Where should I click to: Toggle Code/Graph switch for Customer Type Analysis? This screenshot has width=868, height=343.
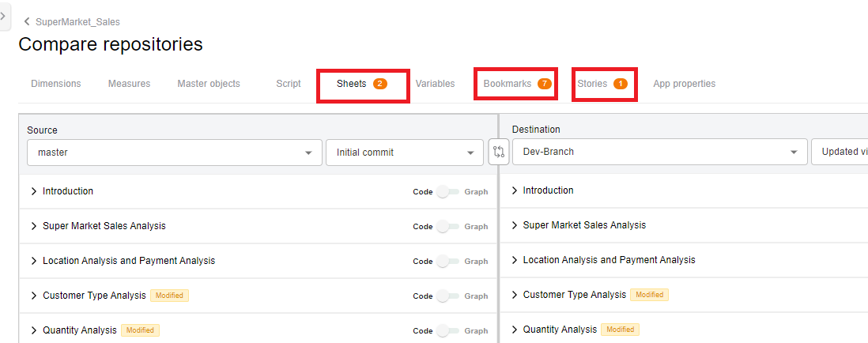448,296
